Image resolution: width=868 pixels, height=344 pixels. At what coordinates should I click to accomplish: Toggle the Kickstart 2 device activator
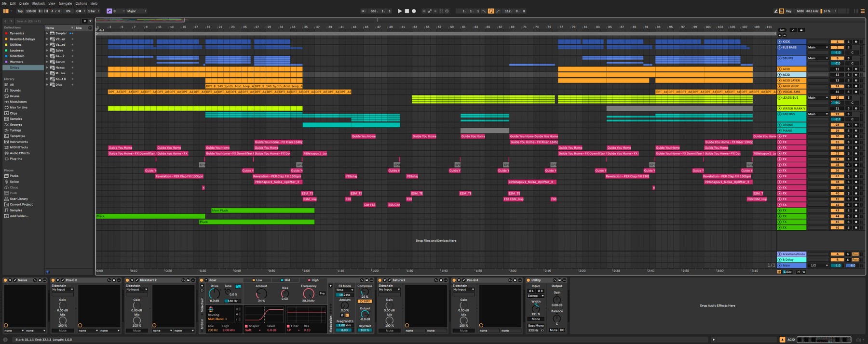pyautogui.click(x=127, y=280)
